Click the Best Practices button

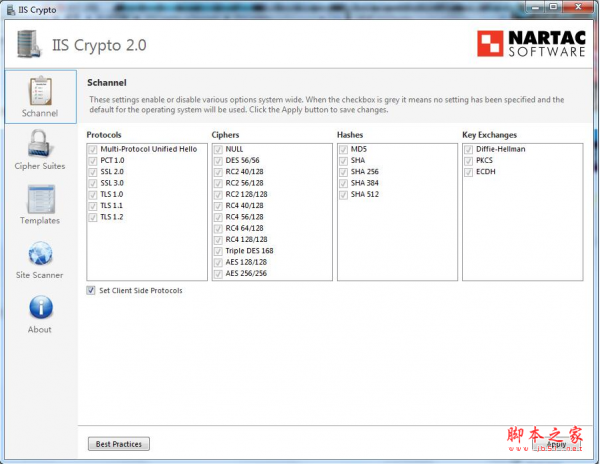click(x=119, y=444)
